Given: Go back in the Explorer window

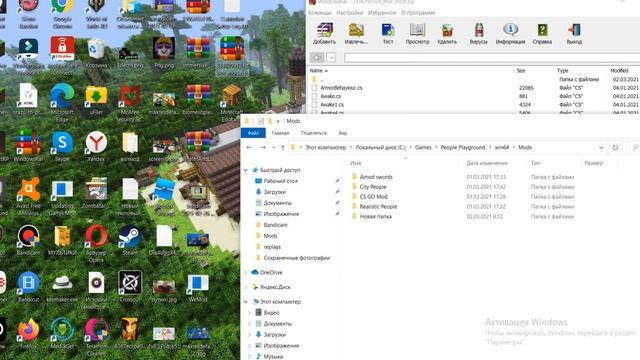Looking at the screenshot, I should pyautogui.click(x=249, y=147).
